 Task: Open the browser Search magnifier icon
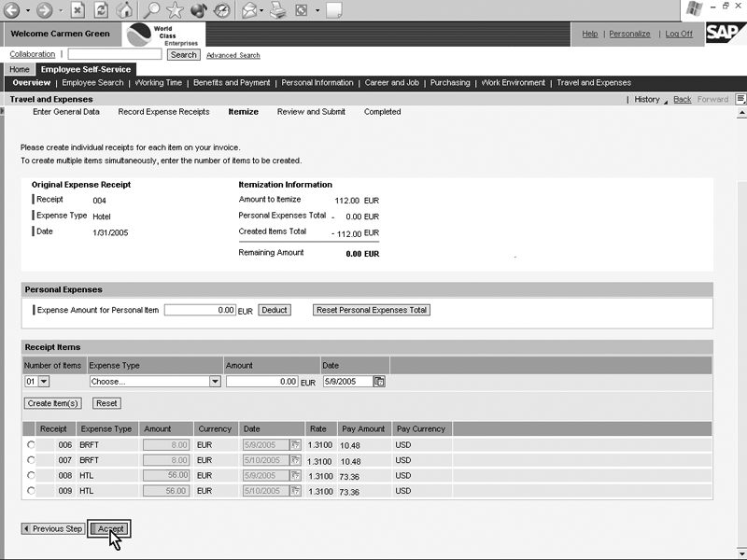pos(151,10)
